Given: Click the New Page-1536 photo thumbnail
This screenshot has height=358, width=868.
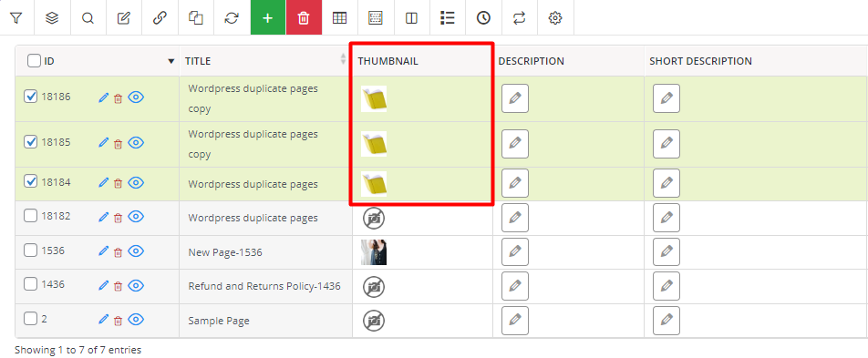Looking at the screenshot, I should [374, 252].
